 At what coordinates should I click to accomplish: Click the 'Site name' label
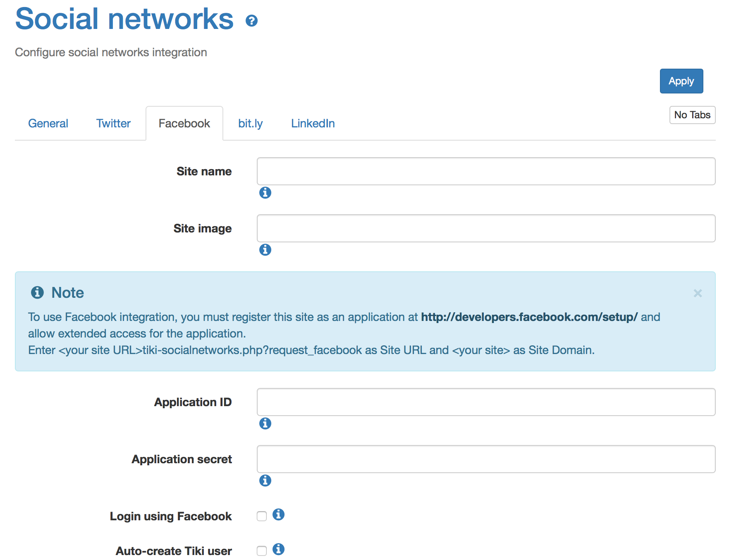204,171
